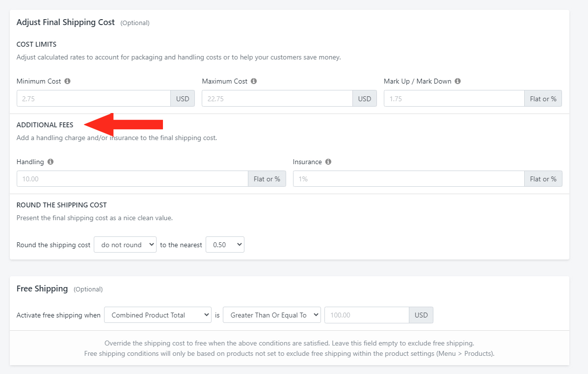This screenshot has width=588, height=374.
Task: Click 'Flat or %' addon for Insurance field
Action: click(543, 179)
